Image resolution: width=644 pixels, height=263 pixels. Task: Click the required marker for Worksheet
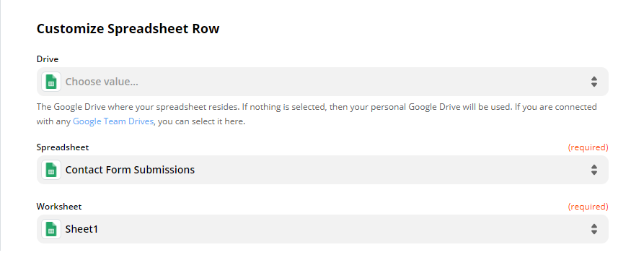click(588, 206)
